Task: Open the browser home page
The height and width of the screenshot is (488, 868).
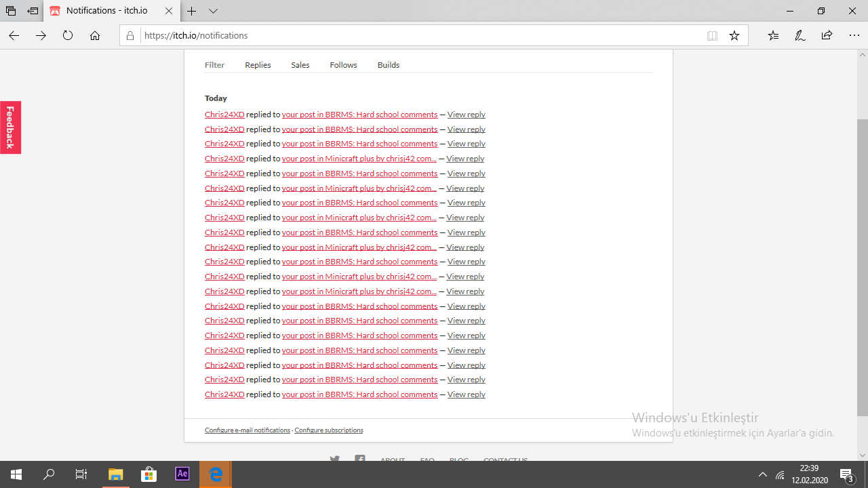Action: pos(95,35)
